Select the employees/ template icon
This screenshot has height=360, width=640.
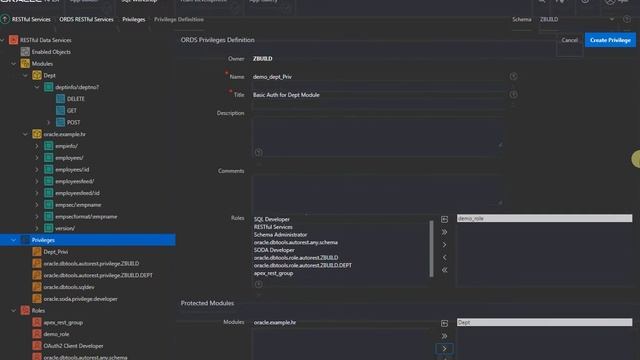point(49,158)
